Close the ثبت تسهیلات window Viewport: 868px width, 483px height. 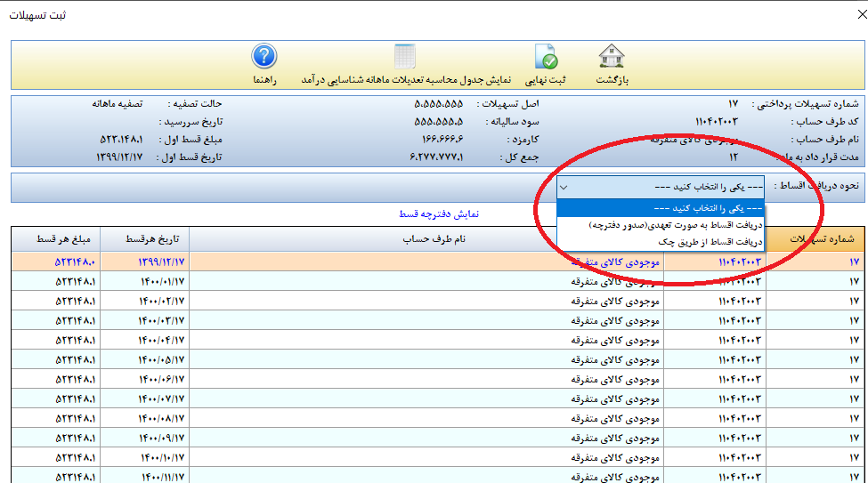862,14
